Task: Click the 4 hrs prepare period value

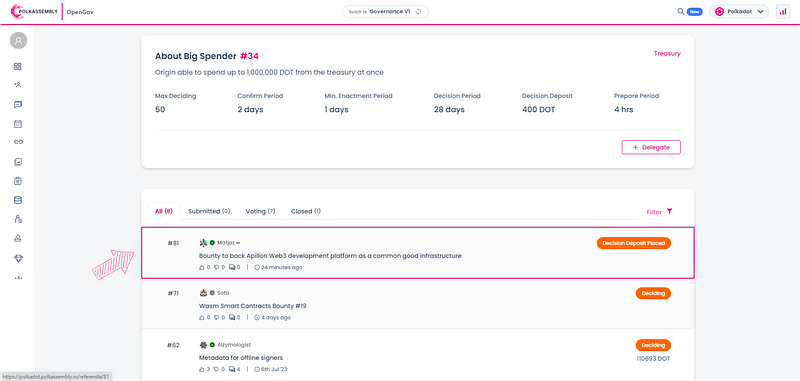Action: tap(623, 110)
